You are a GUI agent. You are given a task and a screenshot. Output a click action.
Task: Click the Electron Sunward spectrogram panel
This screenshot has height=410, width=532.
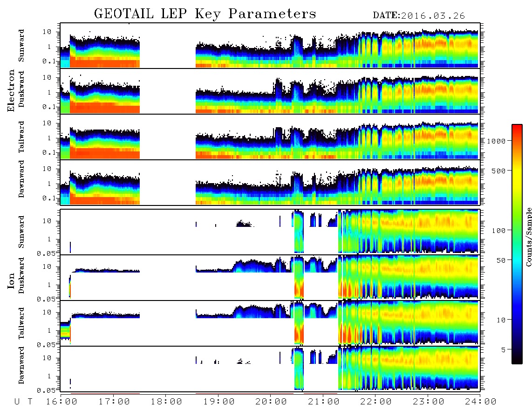[x=270, y=46]
